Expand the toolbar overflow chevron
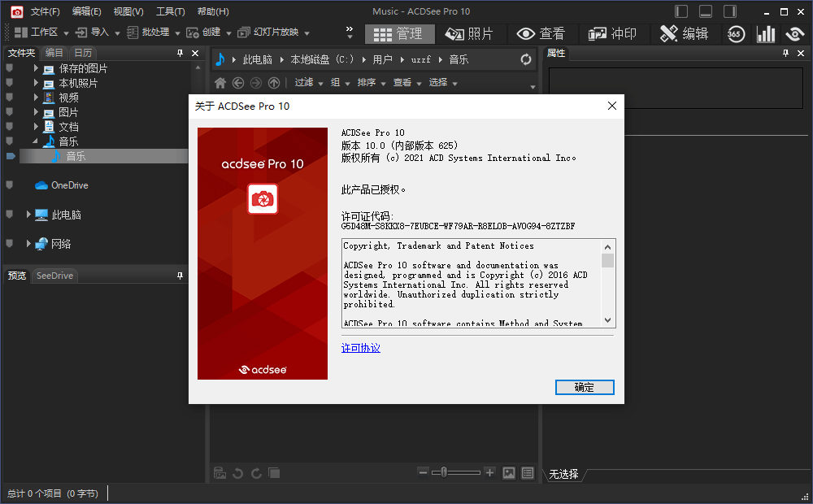Screen dimensions: 813x504 click(350, 33)
